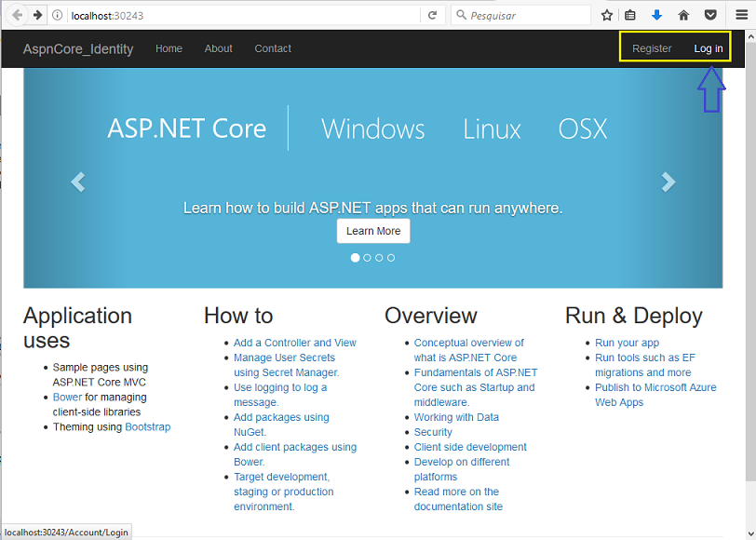Open Manage User Secrets link
This screenshot has width=756, height=540.
pos(287,365)
